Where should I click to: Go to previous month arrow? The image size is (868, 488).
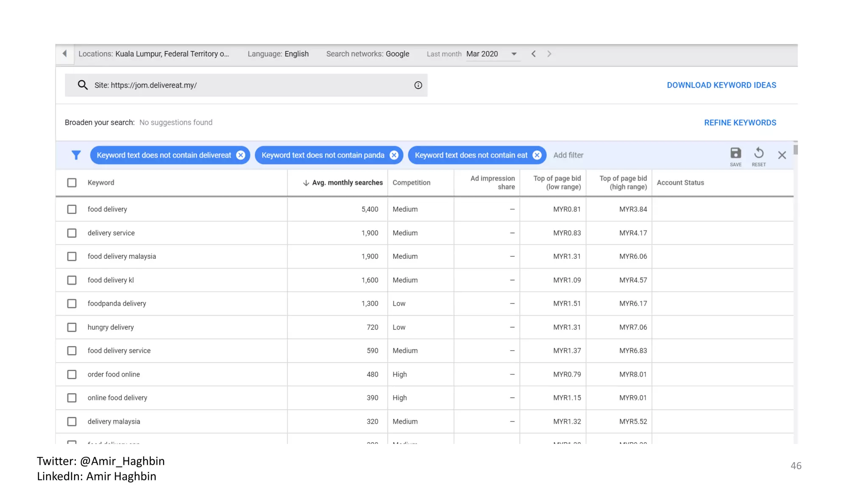pyautogui.click(x=534, y=54)
